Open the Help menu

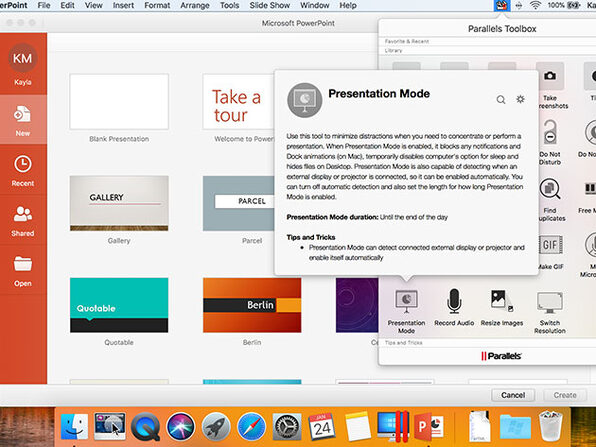[348, 5]
